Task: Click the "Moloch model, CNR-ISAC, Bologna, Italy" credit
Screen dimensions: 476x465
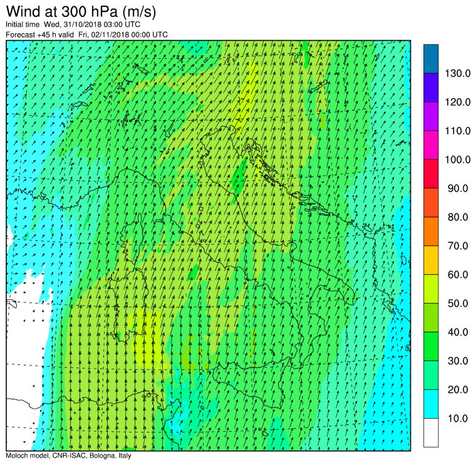Action: [x=68, y=456]
